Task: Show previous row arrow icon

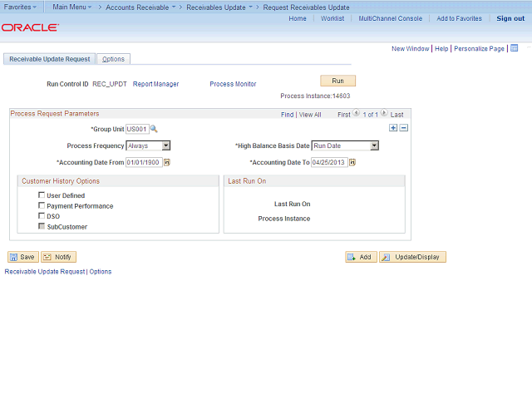Action: click(356, 113)
